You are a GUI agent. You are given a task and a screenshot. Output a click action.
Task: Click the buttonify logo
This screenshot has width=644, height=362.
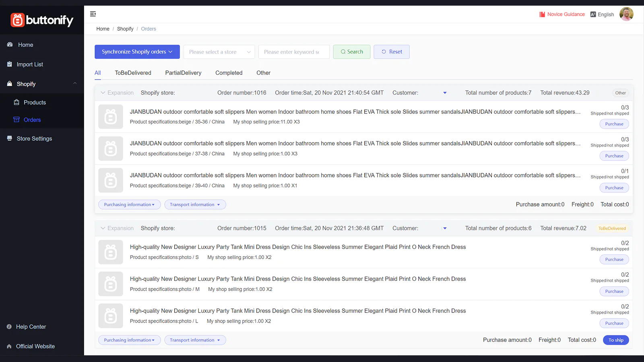coord(42,20)
